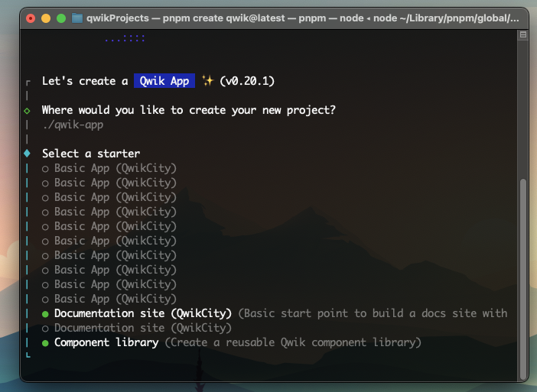
Task: Click the Select a starter heading
Action: 91,154
